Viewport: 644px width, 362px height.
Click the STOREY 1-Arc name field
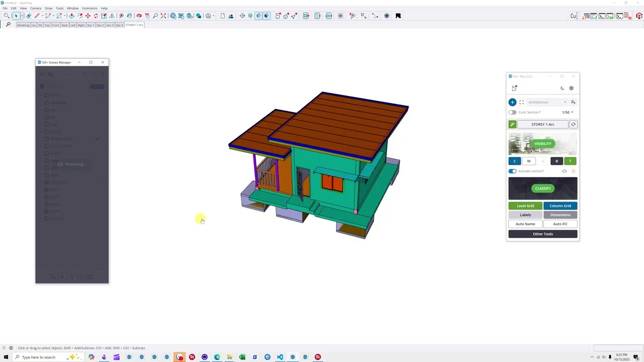(543, 124)
